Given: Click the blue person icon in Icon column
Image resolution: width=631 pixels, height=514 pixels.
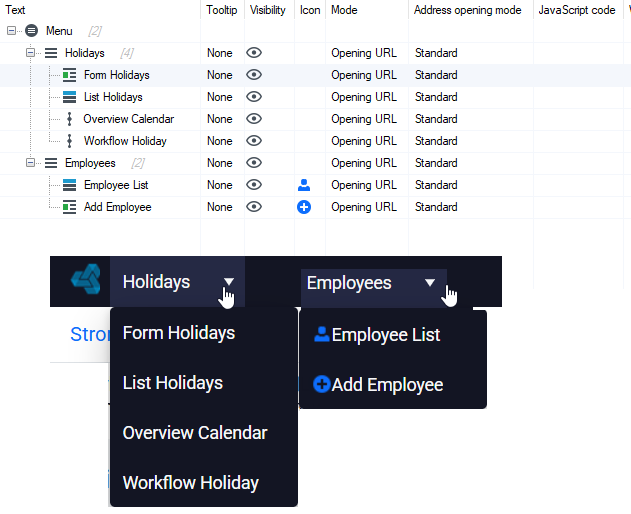Looking at the screenshot, I should (304, 185).
